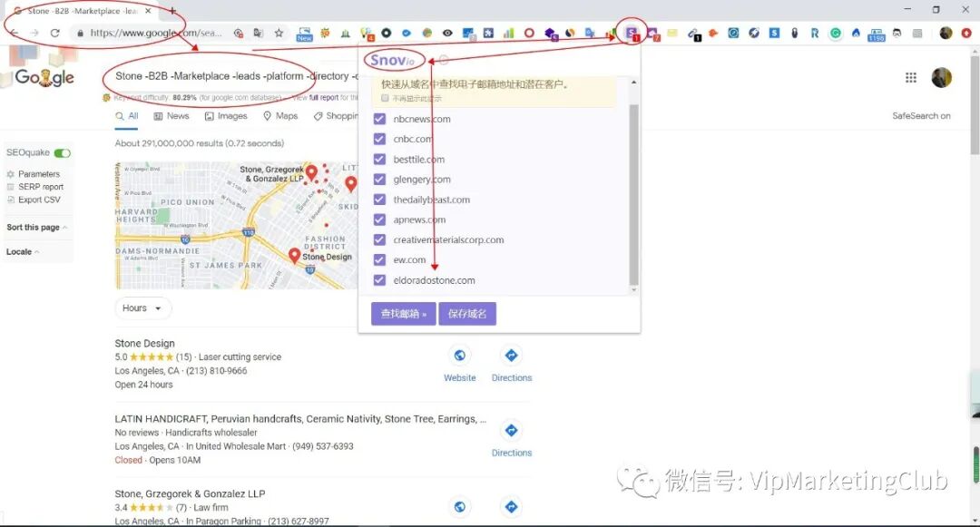Click the page vertical scrollbar
This screenshot has width=980, height=527.
point(975,106)
